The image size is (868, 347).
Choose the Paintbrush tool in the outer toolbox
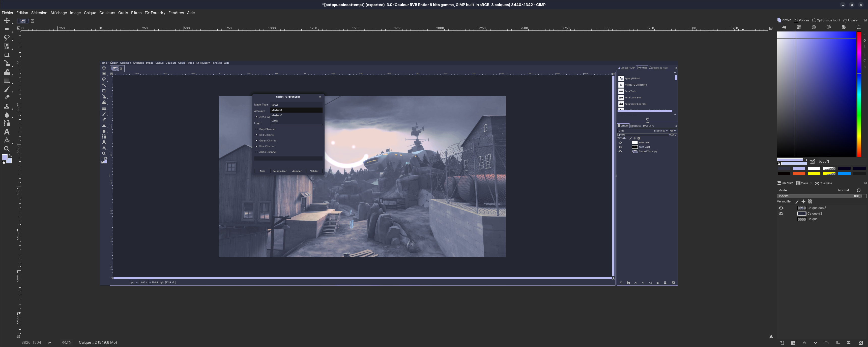pyautogui.click(x=7, y=89)
